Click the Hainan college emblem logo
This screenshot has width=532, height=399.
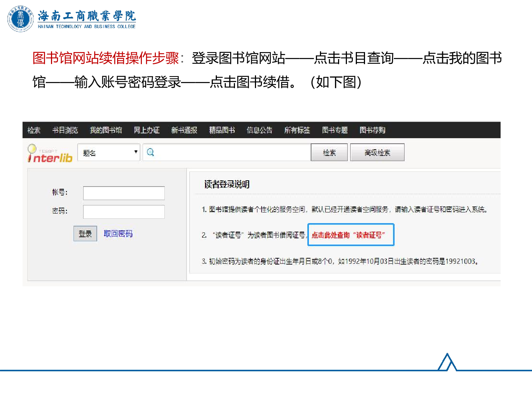[x=20, y=19]
